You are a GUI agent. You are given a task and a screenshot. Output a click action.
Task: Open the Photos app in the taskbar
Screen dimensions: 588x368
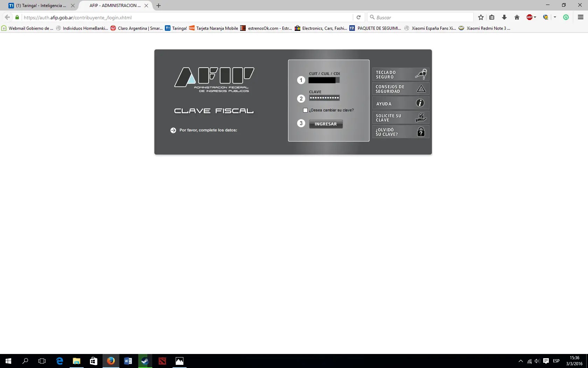(x=179, y=361)
